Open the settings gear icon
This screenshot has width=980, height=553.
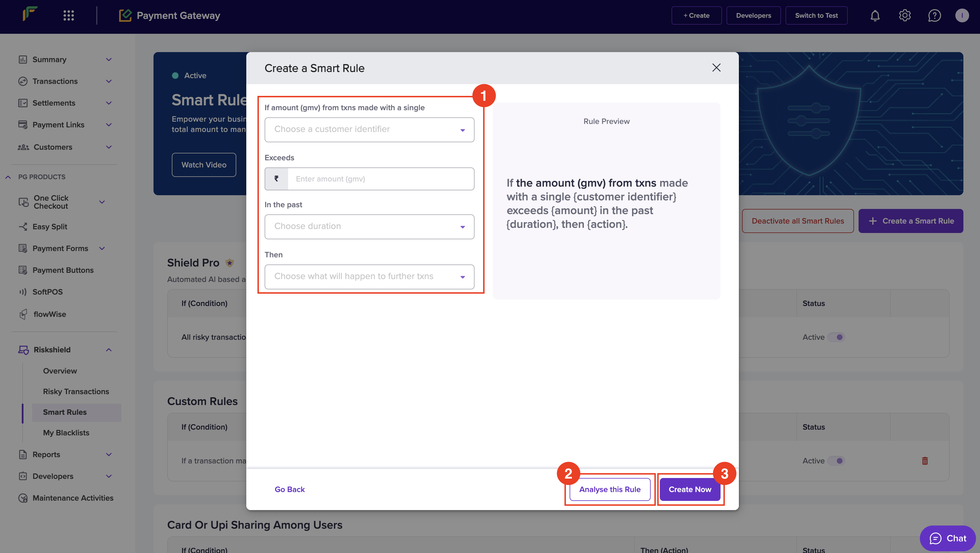pos(905,15)
